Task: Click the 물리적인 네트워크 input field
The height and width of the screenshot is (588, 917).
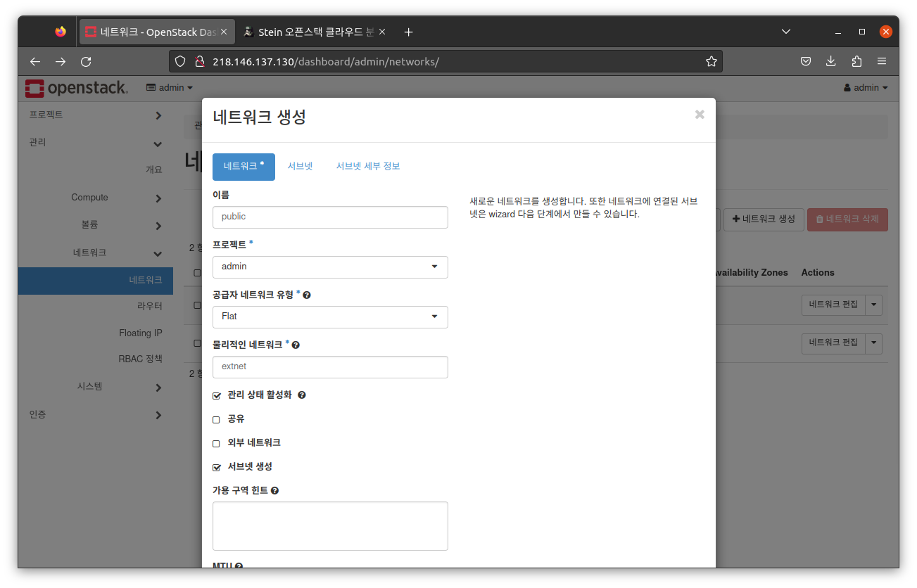Action: pos(330,367)
